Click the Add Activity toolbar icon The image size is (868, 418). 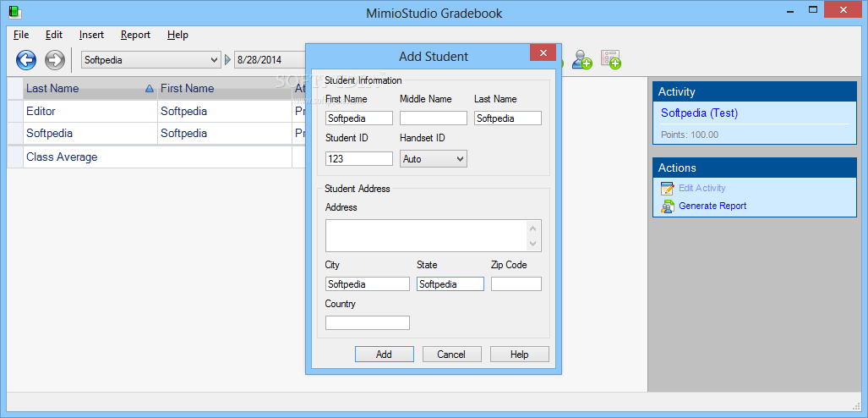click(x=611, y=59)
